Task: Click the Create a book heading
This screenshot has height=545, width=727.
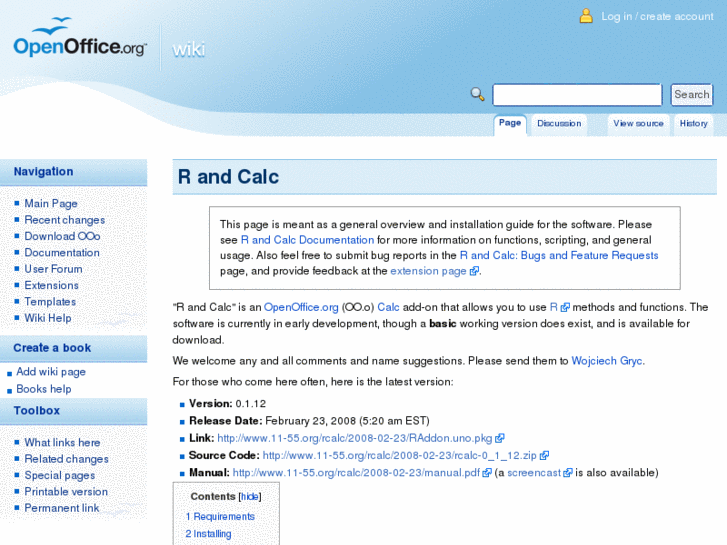Action: click(x=52, y=348)
